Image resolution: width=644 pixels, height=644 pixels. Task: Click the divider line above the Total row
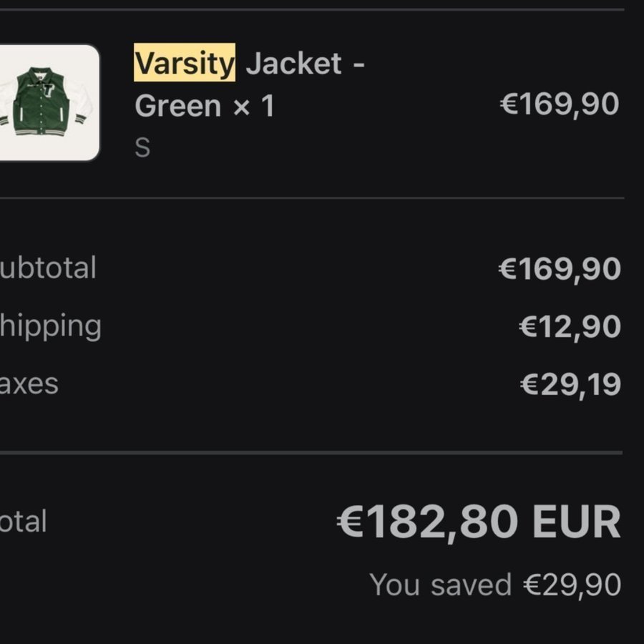(x=311, y=452)
